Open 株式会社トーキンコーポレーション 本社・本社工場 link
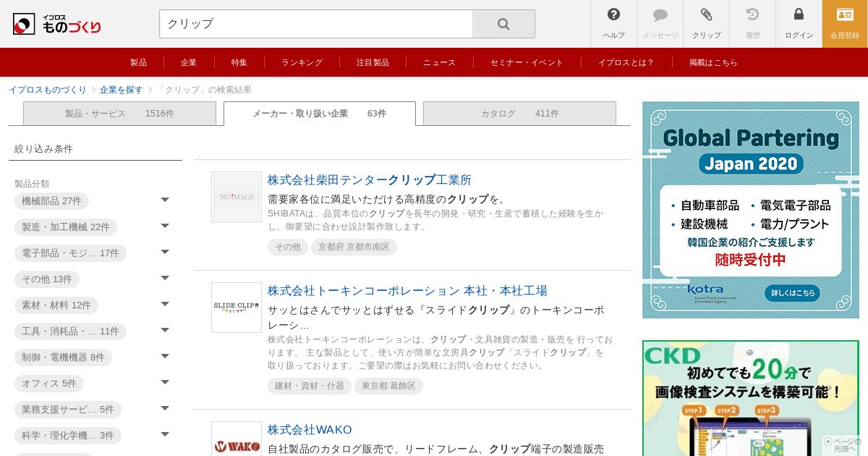This screenshot has width=868, height=456. click(407, 291)
